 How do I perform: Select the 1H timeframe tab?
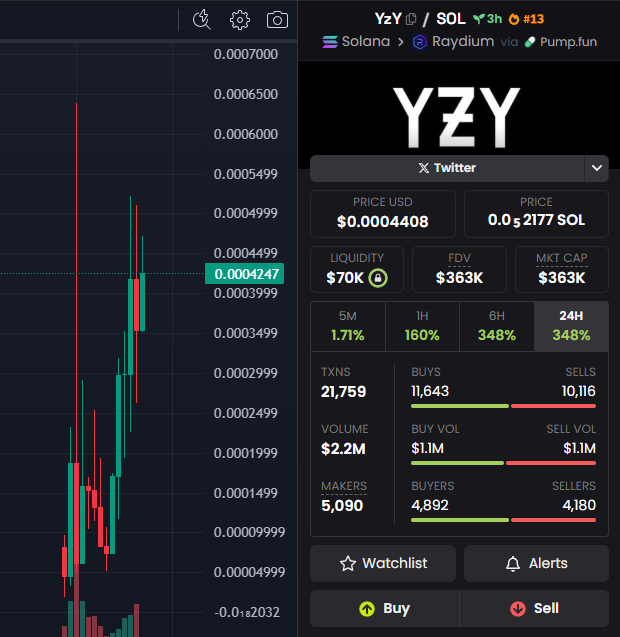click(422, 326)
